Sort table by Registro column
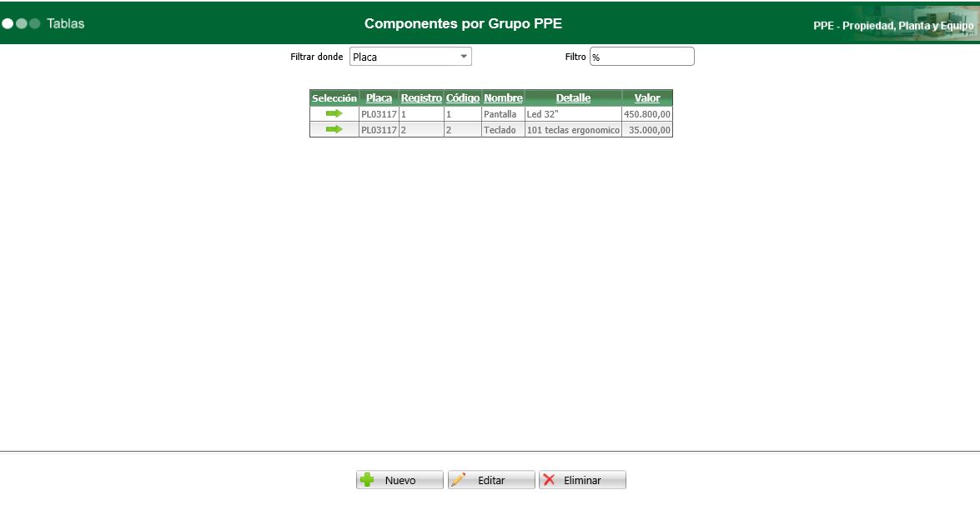Screen dimensions: 980x510 tap(421, 98)
